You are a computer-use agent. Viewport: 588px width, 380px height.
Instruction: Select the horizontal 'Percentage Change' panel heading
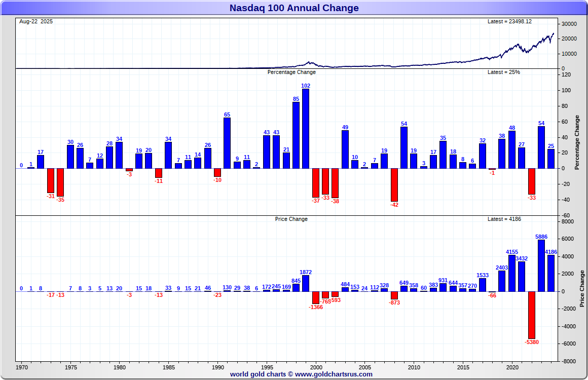(x=291, y=72)
